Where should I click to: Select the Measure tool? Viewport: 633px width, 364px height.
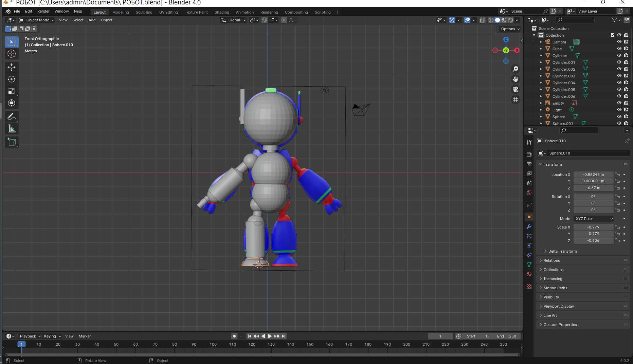12,129
